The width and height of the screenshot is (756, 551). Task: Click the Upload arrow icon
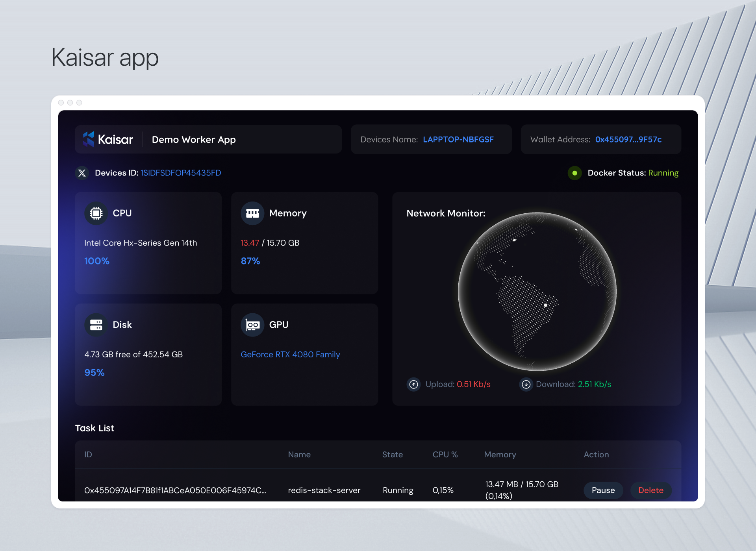(413, 384)
